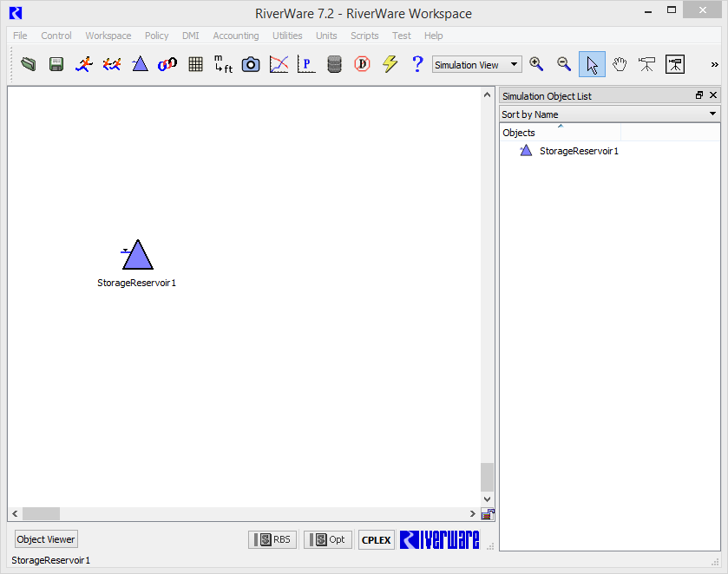Screen dimensions: 728x574
Task: Select StorageReservoir1 triangle on the workspace canvas
Action: [137, 255]
